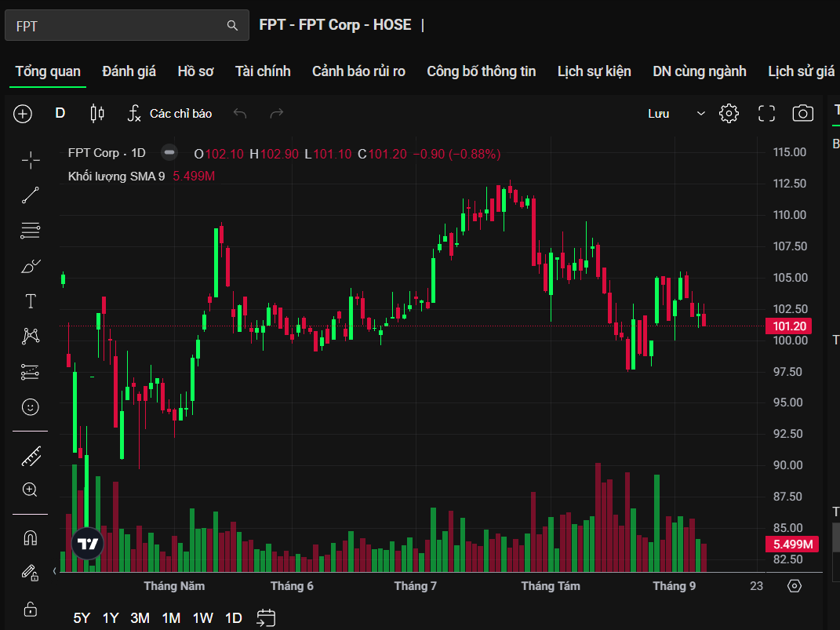Image resolution: width=840 pixels, height=630 pixels.
Task: Select the Fibonacci retracement lines tool
Action: pyautogui.click(x=31, y=231)
